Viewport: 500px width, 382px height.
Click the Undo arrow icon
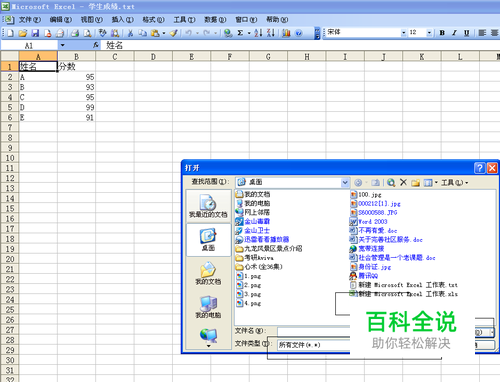189,33
